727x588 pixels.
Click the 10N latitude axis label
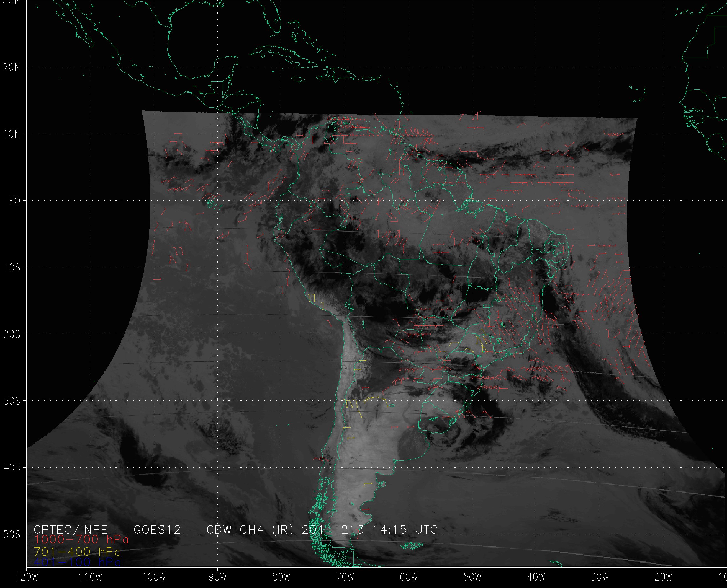[x=12, y=134]
